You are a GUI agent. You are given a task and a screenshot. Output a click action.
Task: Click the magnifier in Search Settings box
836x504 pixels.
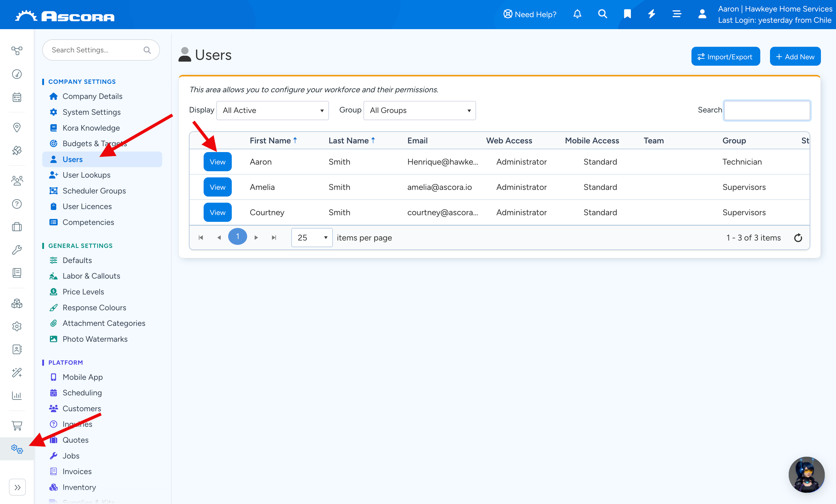pyautogui.click(x=147, y=50)
